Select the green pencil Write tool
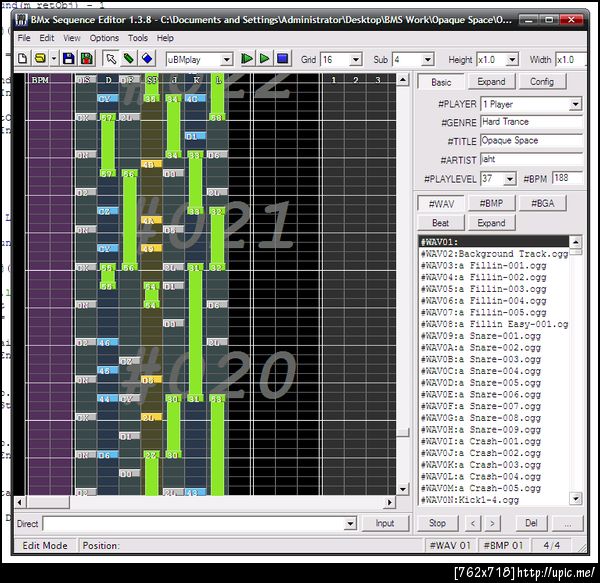Screen dimensions: 600x583 pyautogui.click(x=129, y=59)
